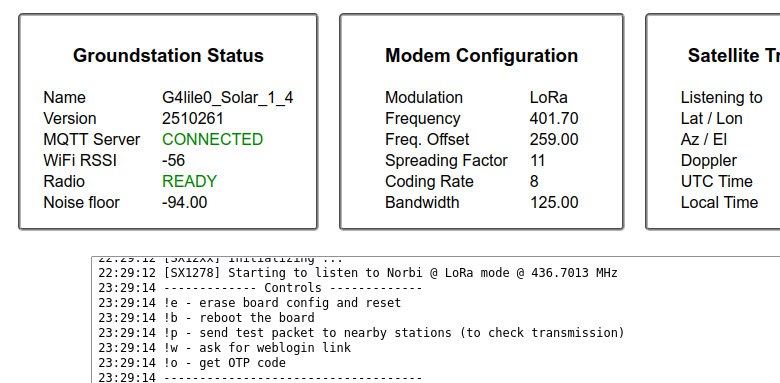Click the Groundstation Status heading
Image resolution: width=780 pixels, height=383 pixels.
(168, 55)
